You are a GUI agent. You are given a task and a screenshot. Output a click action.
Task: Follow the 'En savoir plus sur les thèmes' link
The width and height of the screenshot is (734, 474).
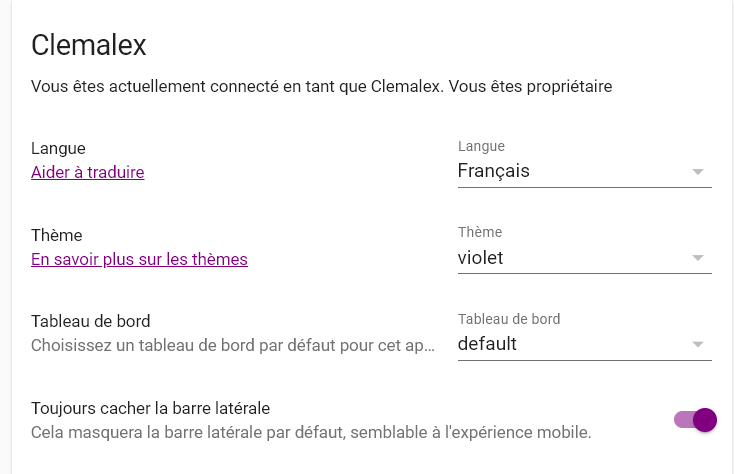coord(139,259)
